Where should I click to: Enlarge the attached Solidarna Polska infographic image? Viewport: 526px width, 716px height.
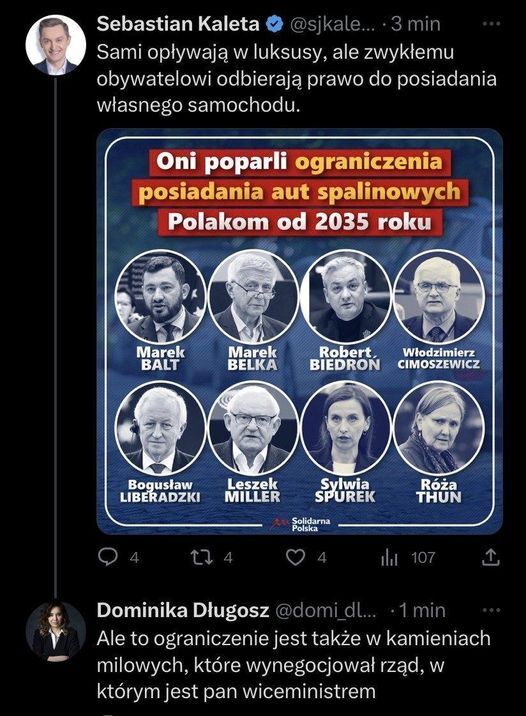(x=300, y=332)
